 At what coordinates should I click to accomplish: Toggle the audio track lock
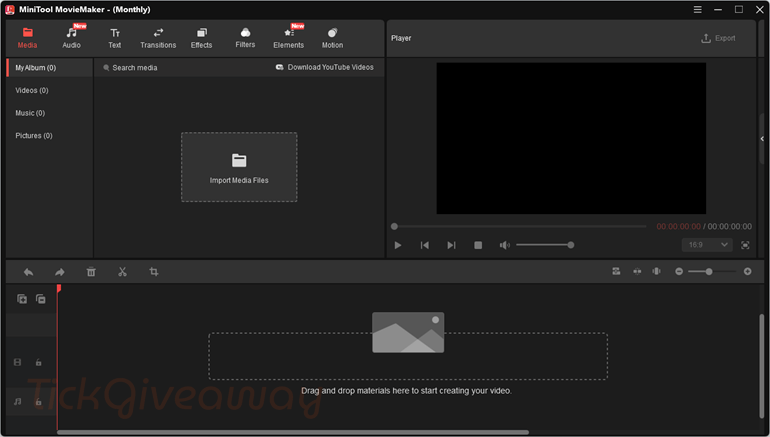38,402
